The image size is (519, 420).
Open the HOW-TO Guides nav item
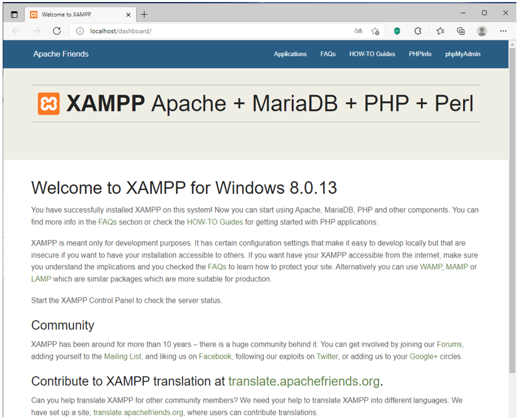pyautogui.click(x=372, y=54)
